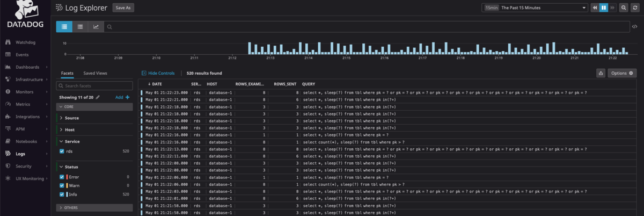Click the ROWS_EXAMINED column header

pyautogui.click(x=250, y=84)
